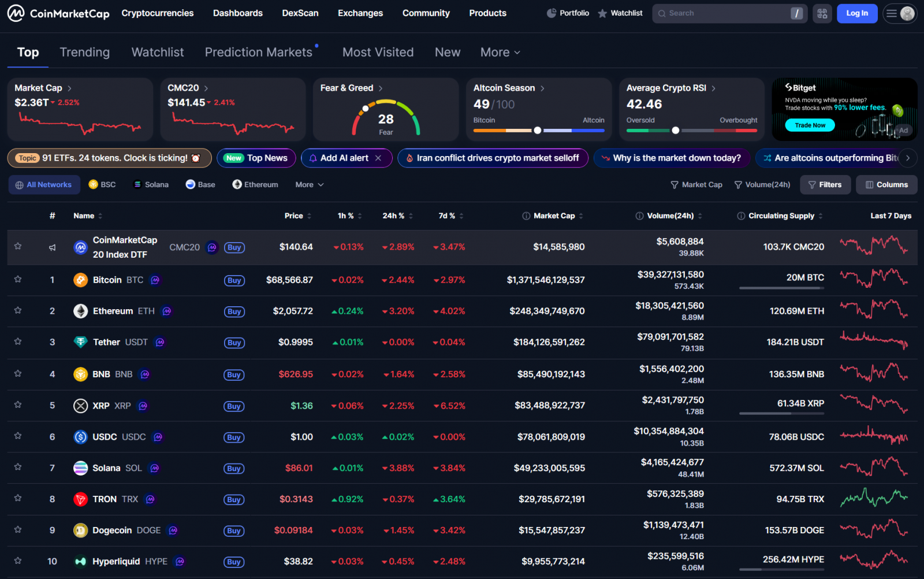This screenshot has height=579, width=924.
Task: Click the Bitcoin coin logo icon
Action: tap(80, 280)
